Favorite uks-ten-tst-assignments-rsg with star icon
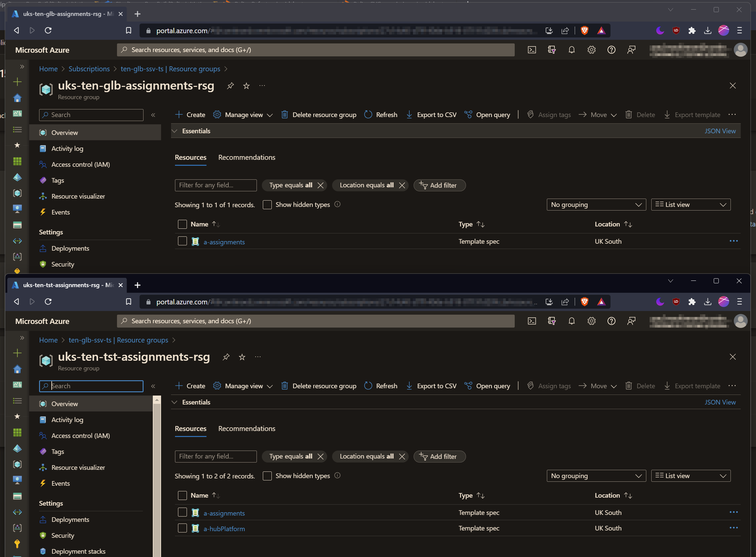756x557 pixels. coord(242,357)
